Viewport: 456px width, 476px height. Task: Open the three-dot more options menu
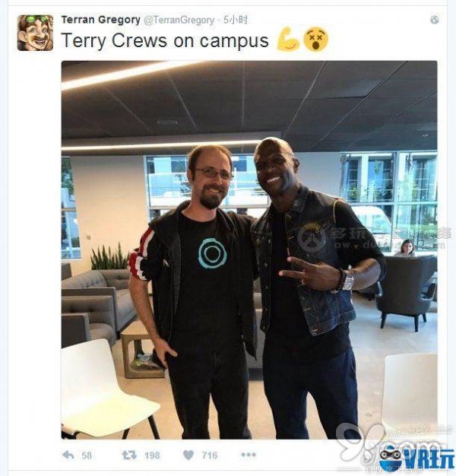tap(249, 455)
